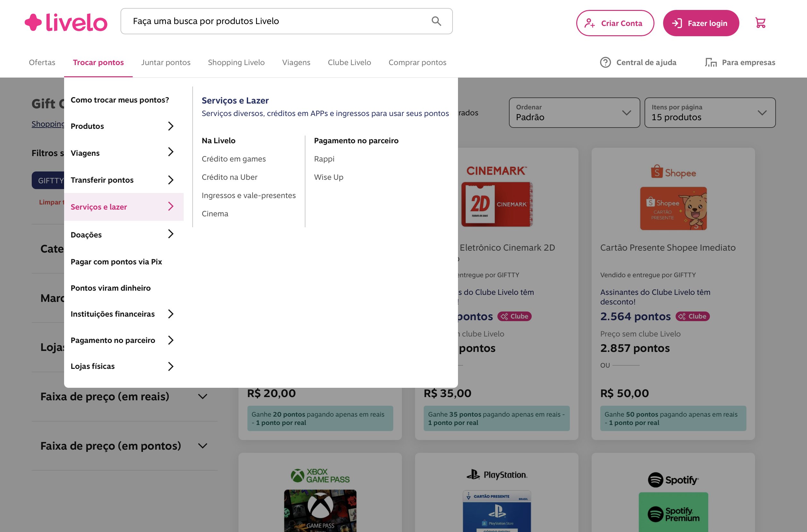Viewport: 807px width, 532px height.
Task: Go to Shopping Livelo tab
Action: [236, 62]
